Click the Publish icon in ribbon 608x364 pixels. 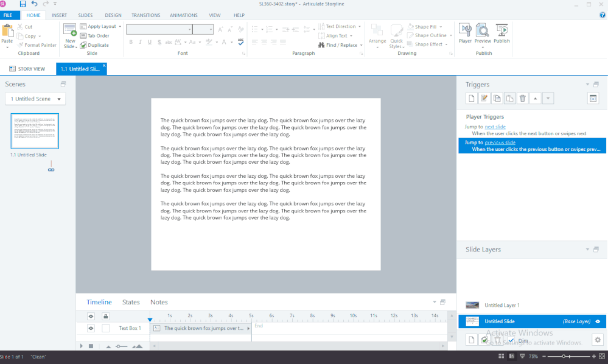coord(502,33)
